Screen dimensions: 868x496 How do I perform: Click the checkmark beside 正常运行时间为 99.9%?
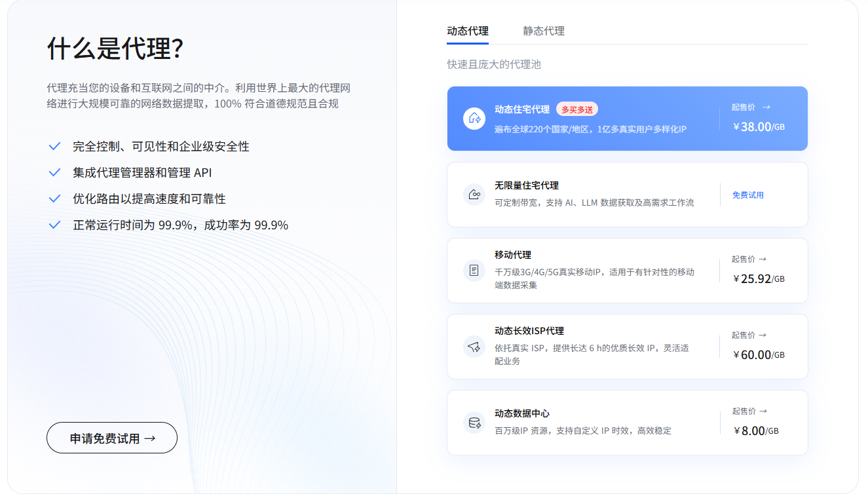coord(54,225)
